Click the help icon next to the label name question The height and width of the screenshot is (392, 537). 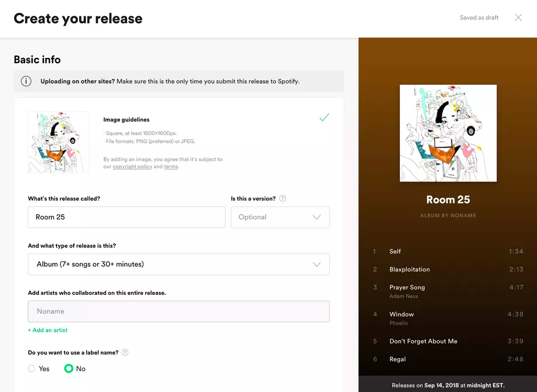tap(124, 353)
